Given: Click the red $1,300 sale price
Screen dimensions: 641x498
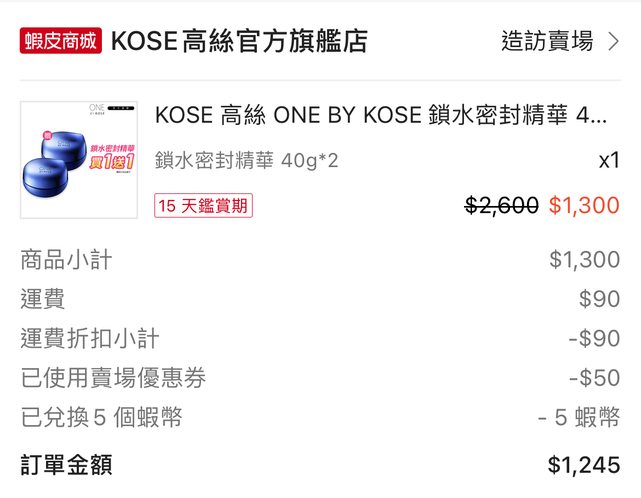Looking at the screenshot, I should click(x=584, y=206).
